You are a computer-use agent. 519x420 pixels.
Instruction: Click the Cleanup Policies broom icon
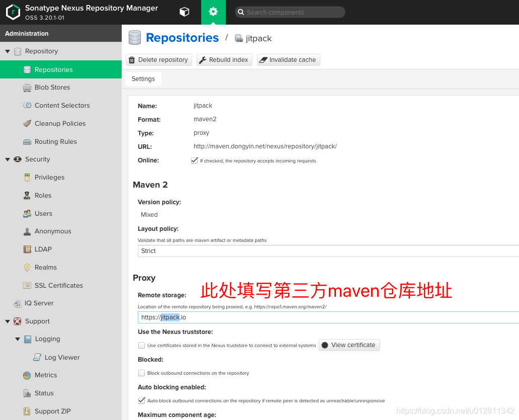coord(27,123)
